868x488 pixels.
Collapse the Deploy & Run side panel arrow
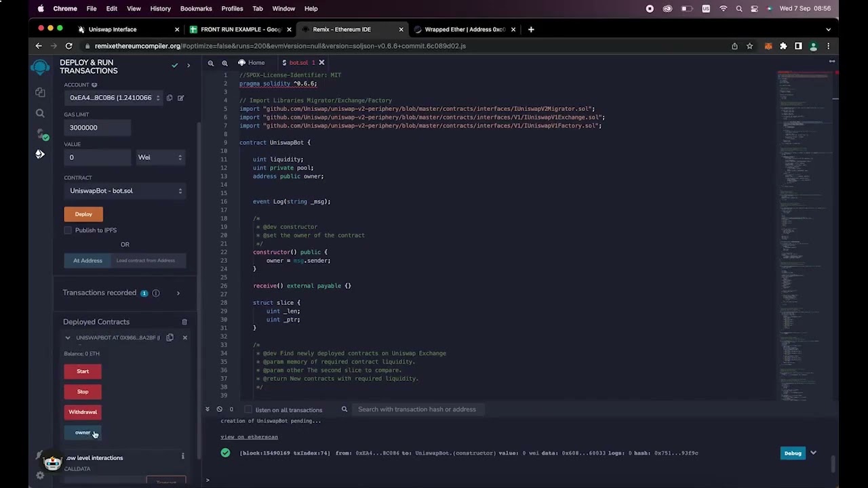(x=189, y=66)
